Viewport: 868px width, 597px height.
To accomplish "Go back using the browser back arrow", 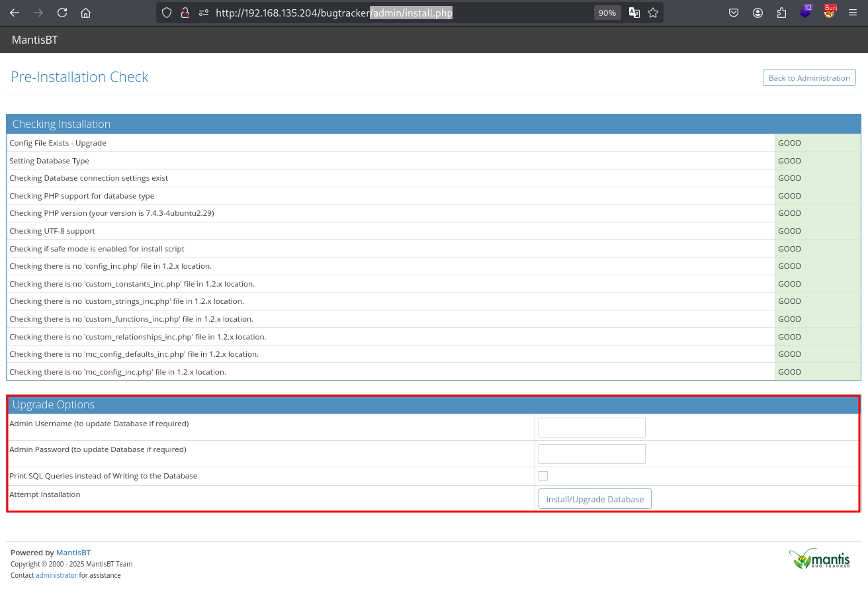I will click(x=15, y=13).
